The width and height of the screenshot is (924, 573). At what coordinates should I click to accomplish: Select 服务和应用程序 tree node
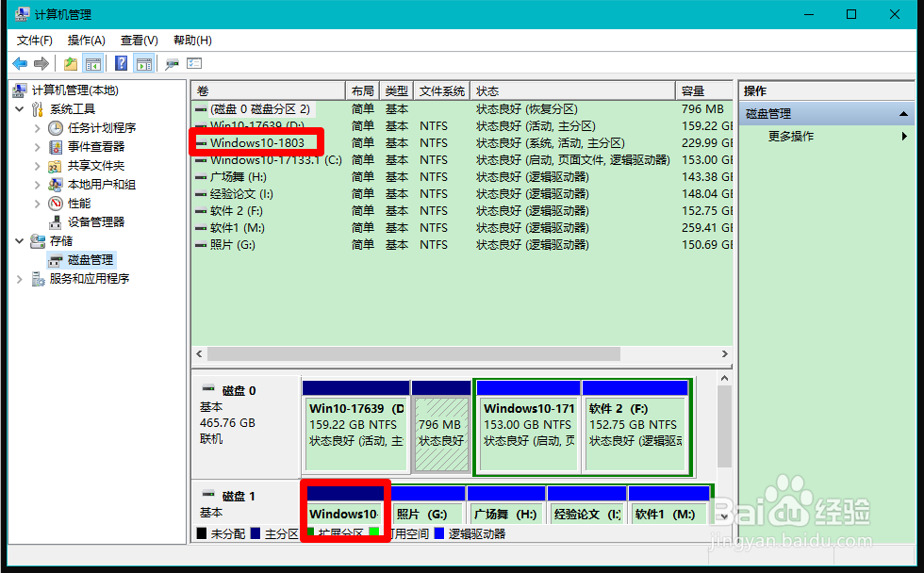point(90,279)
